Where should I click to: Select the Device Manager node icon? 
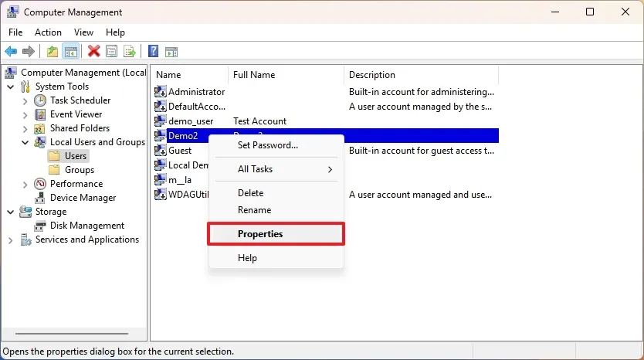pyautogui.click(x=40, y=198)
